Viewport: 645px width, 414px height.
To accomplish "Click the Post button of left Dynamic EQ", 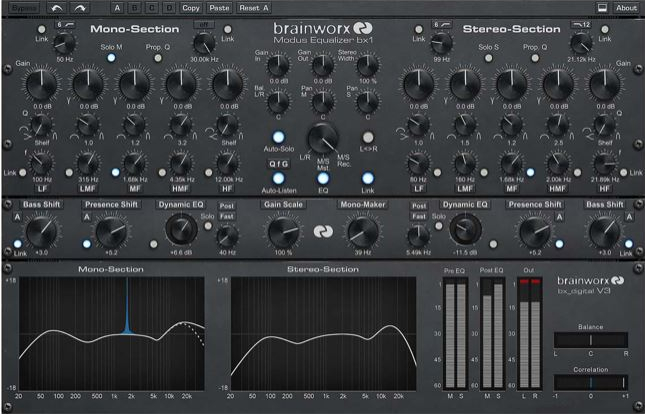I will pyautogui.click(x=227, y=206).
